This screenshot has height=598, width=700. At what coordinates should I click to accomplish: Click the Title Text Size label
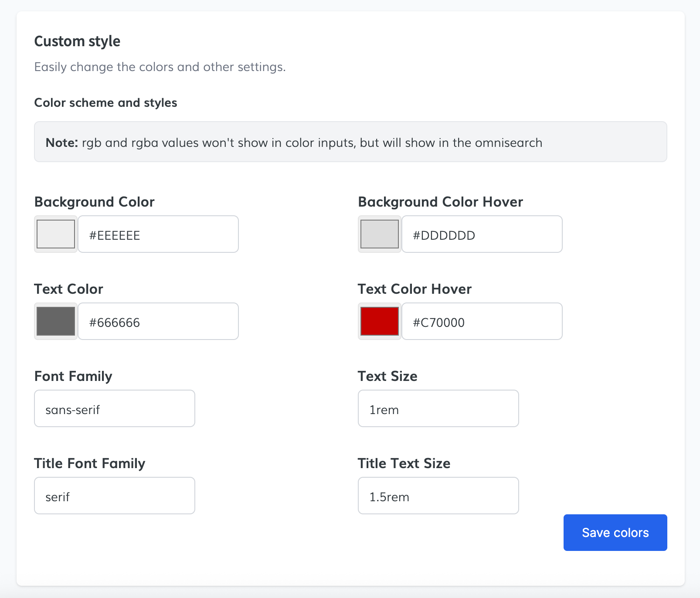point(404,463)
